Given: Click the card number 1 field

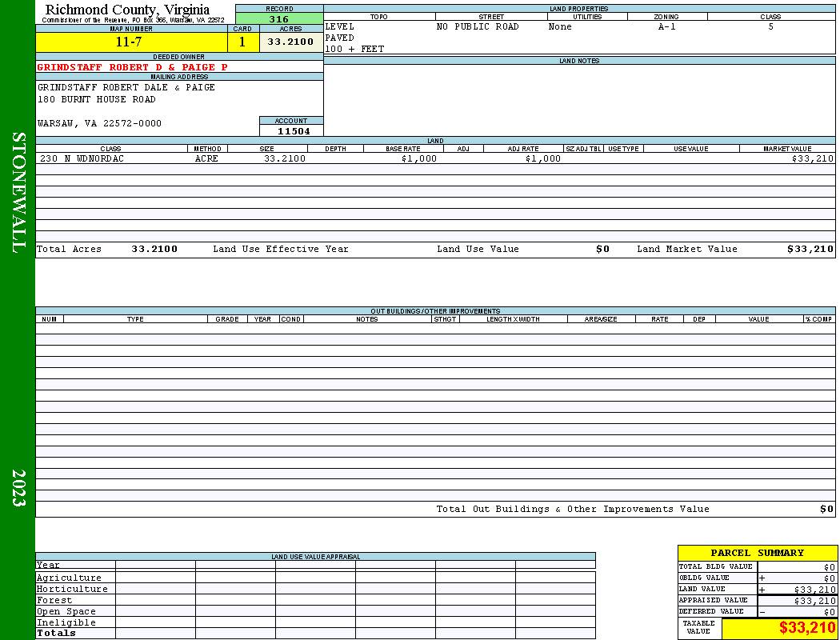Looking at the screenshot, I should coord(242,42).
